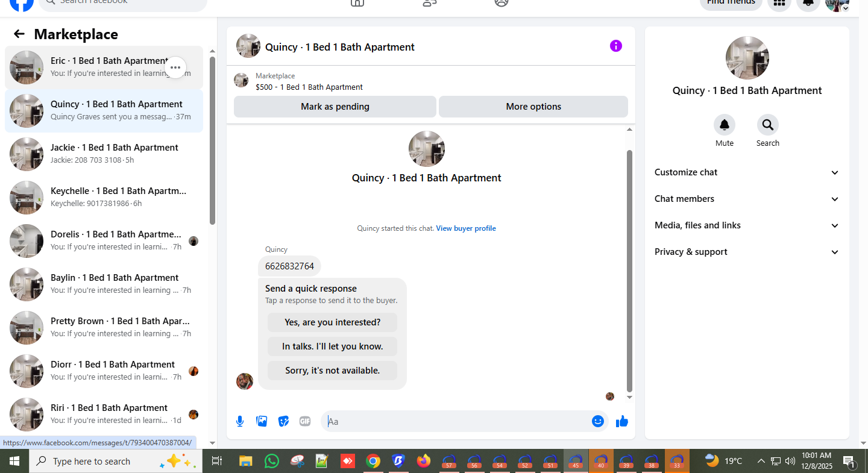Search in conversation with the magnifier icon
The image size is (868, 473).
pyautogui.click(x=768, y=125)
